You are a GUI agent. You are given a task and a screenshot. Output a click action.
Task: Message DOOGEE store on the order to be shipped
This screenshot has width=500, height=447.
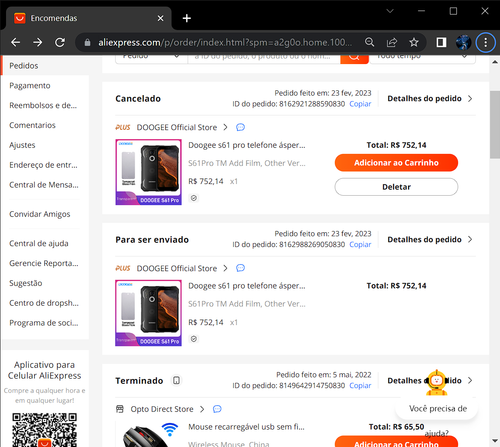[x=240, y=268]
